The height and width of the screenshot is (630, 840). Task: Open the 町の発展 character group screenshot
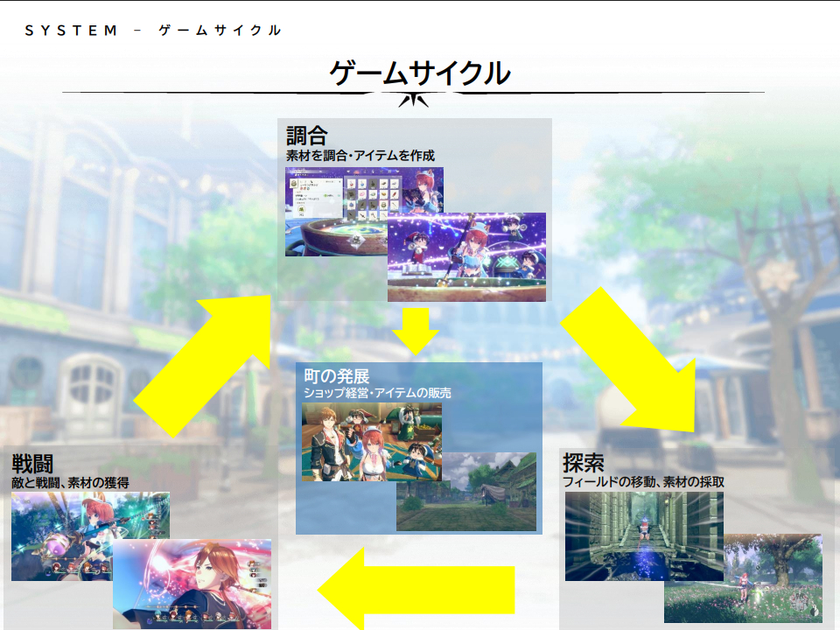tap(372, 442)
